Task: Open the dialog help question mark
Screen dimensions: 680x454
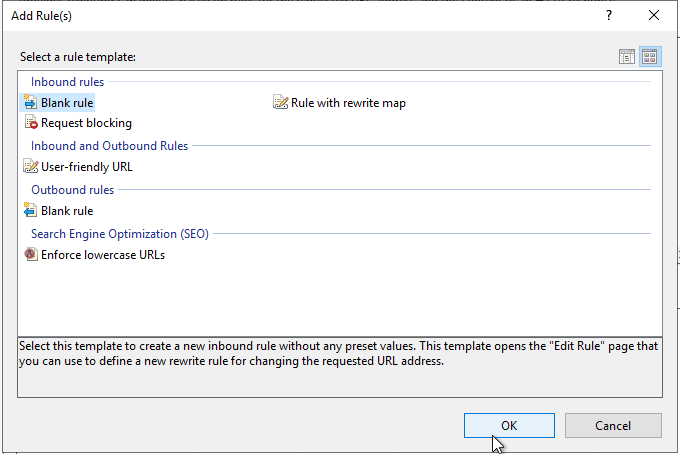Action: [609, 16]
